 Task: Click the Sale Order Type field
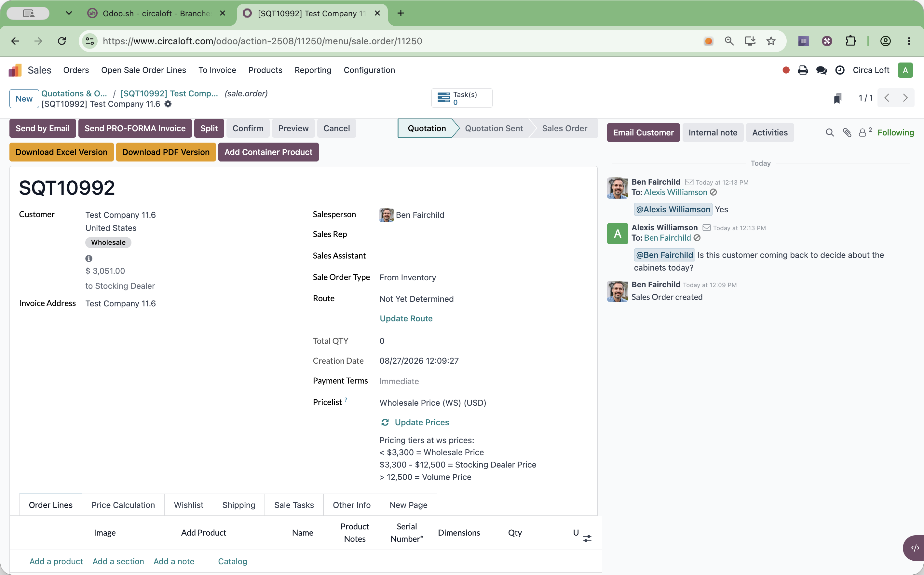click(408, 278)
